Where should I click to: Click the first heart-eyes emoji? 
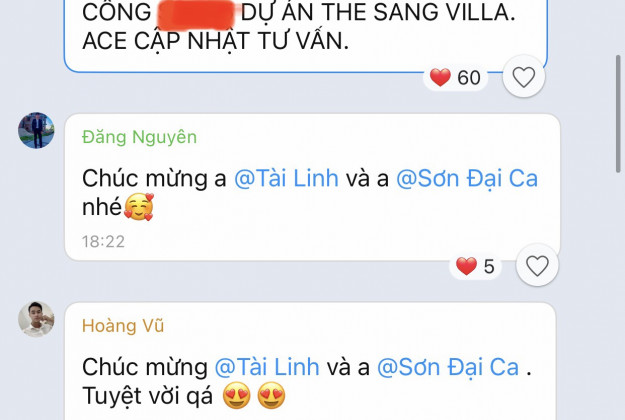tap(237, 396)
